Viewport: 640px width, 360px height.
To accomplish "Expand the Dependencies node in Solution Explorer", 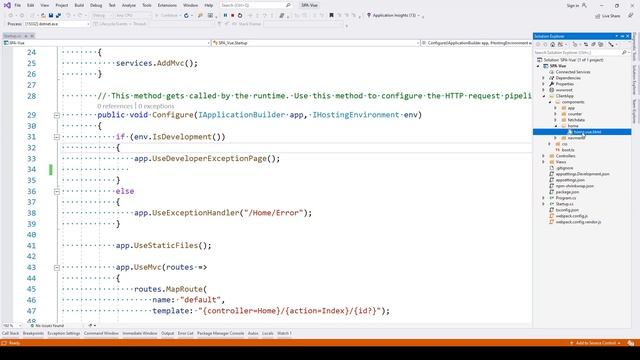I will (543, 78).
